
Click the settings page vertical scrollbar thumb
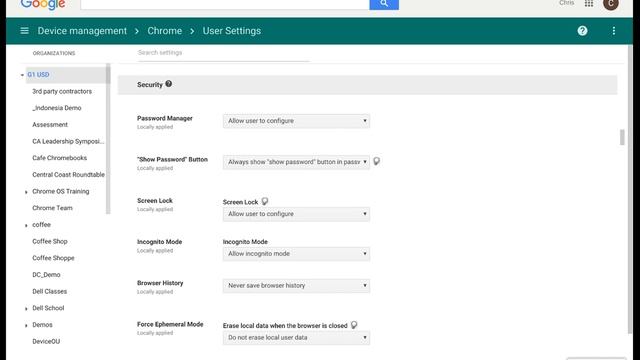[622, 137]
